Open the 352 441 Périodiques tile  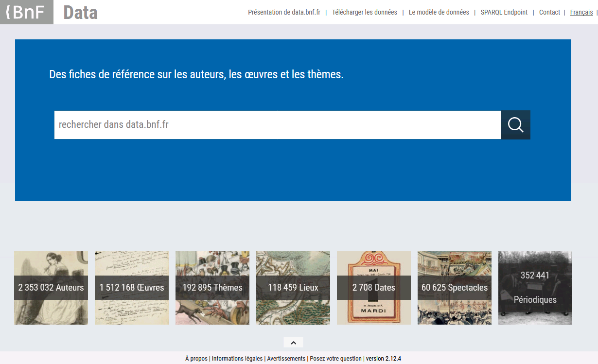point(535,288)
